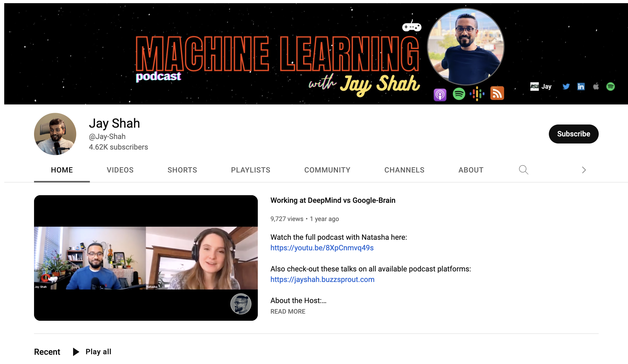The width and height of the screenshot is (628, 364).
Task: Open the orange RSS feed icon
Action: 497,94
